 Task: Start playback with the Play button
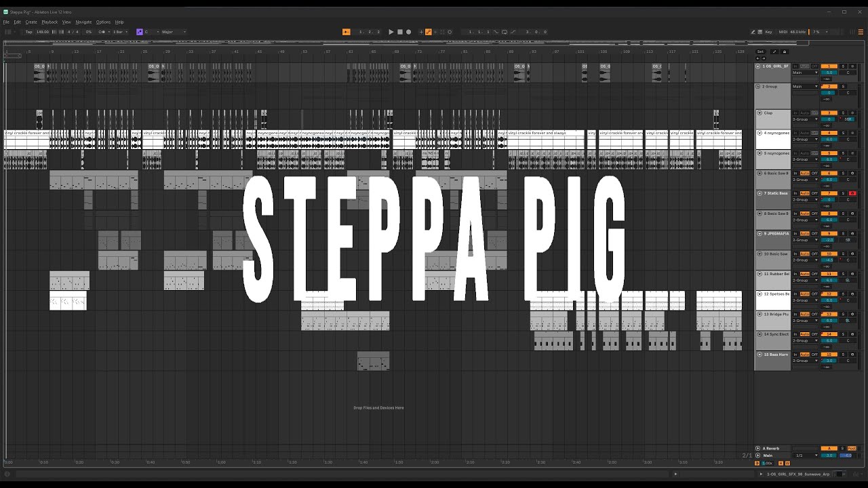pos(391,32)
